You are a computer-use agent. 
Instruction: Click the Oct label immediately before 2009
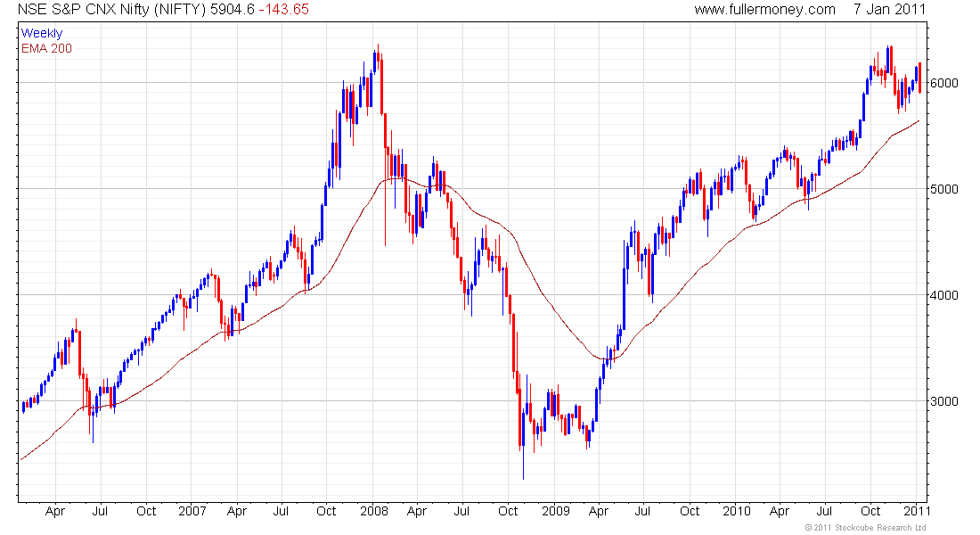[x=508, y=511]
